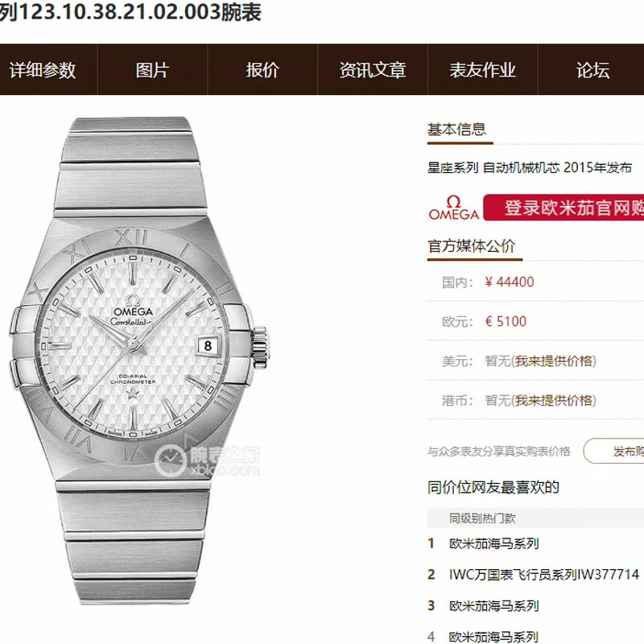Open fourth ranked 欧米茄海马系列 link
Viewport: 644px width, 644px height.
[x=493, y=637]
